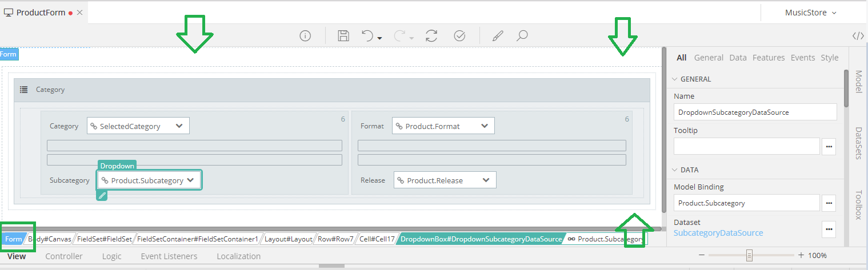Viewport: 868px width, 270px height.
Task: Switch to Style properties tab
Action: 830,58
